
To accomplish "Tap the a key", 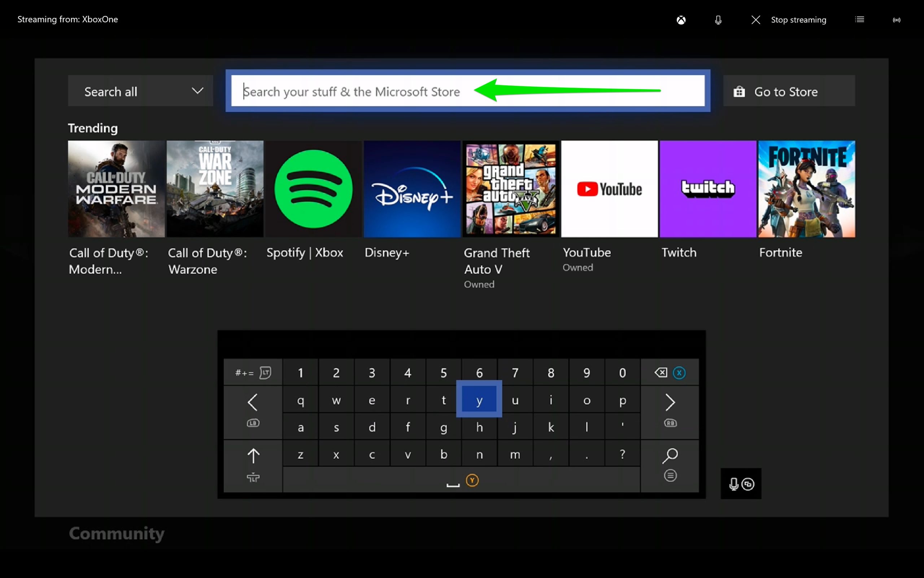I will click(301, 427).
